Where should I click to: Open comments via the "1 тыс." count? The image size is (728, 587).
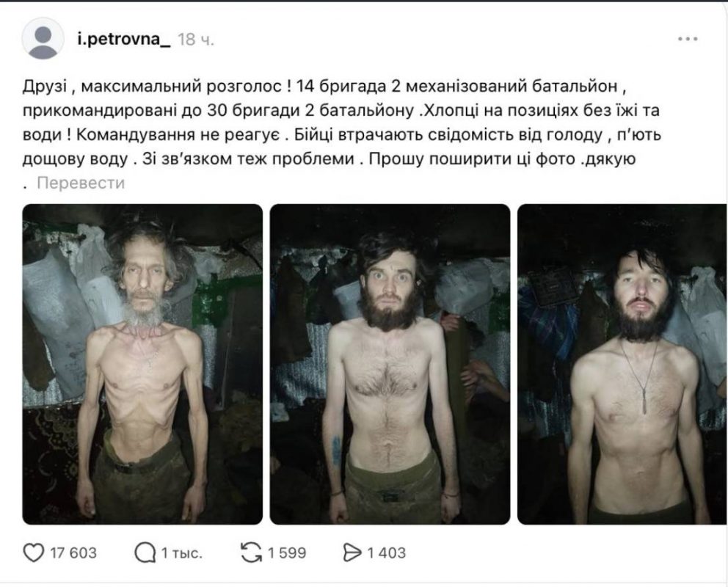[x=181, y=553]
